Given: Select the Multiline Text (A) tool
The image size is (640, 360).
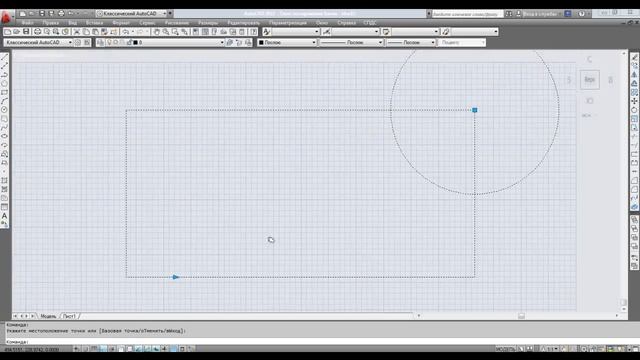Looking at the screenshot, I should [x=4, y=216].
